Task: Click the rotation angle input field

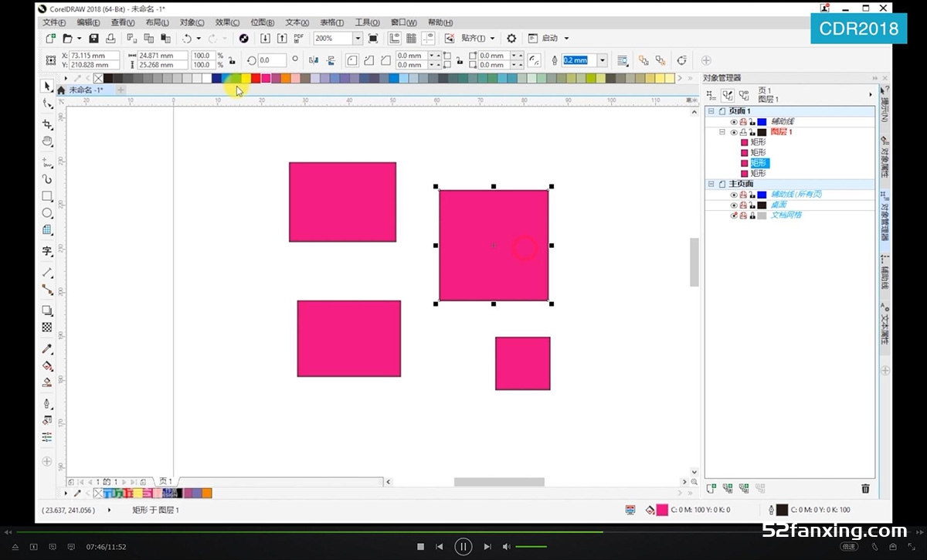Action: tap(272, 59)
